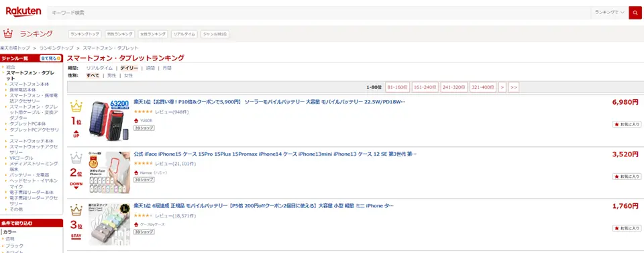Open the 女性ランキング tab
644x253 pixels.
(x=153, y=34)
